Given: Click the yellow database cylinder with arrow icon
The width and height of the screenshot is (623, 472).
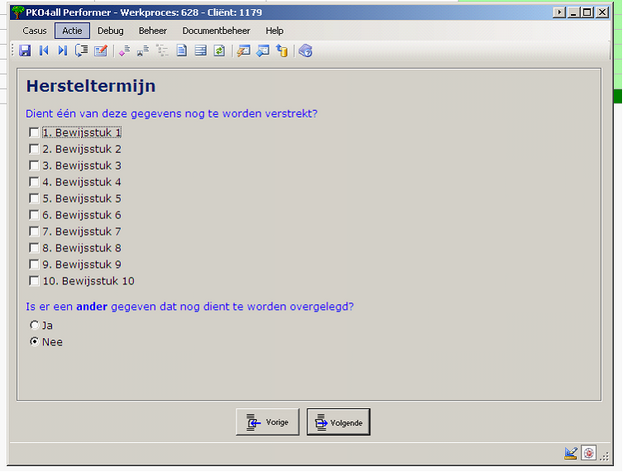Looking at the screenshot, I should 282,51.
